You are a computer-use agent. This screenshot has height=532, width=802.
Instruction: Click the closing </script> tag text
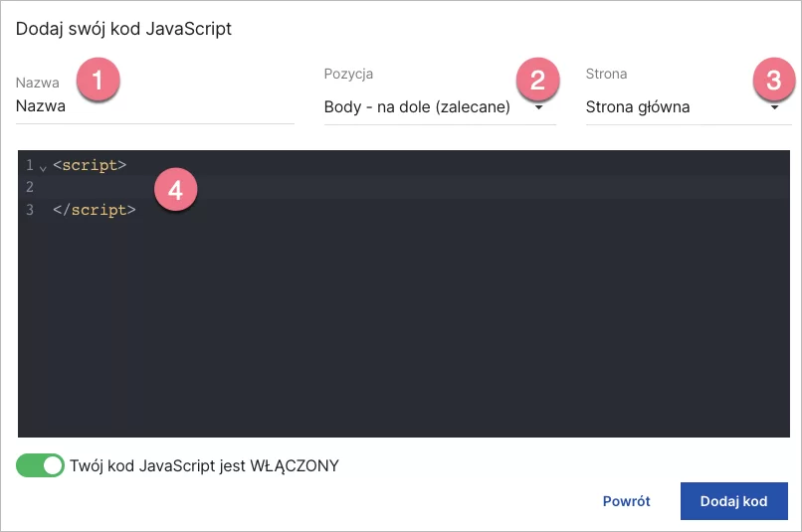(94, 210)
